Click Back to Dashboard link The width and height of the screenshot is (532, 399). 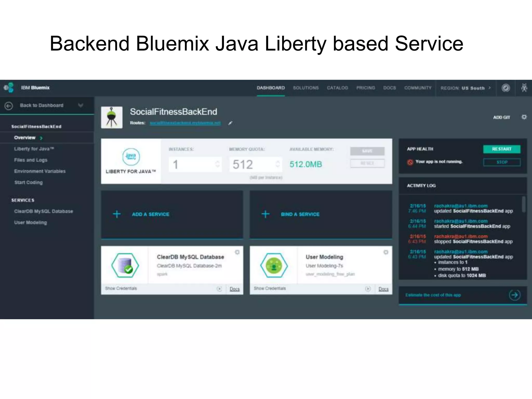42,105
